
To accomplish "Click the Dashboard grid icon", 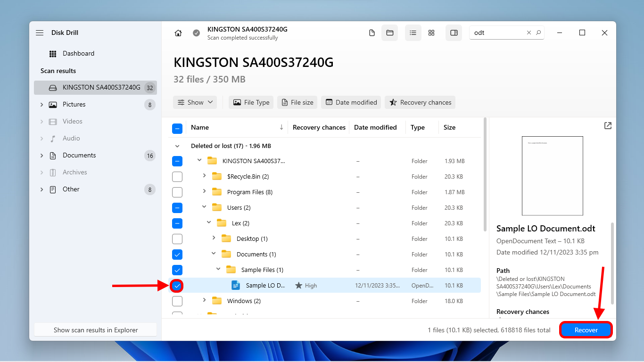I will point(53,54).
